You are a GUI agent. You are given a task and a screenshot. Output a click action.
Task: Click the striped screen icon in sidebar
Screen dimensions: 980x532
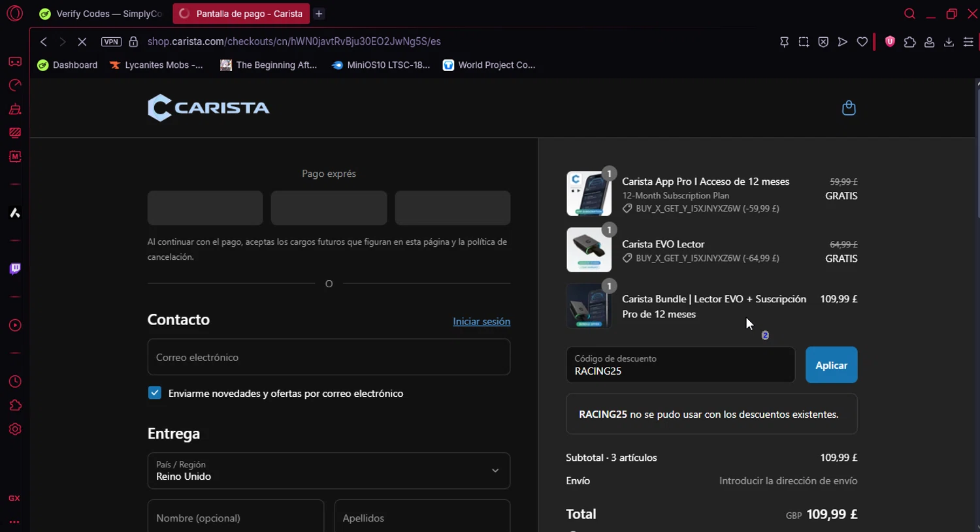point(15,133)
